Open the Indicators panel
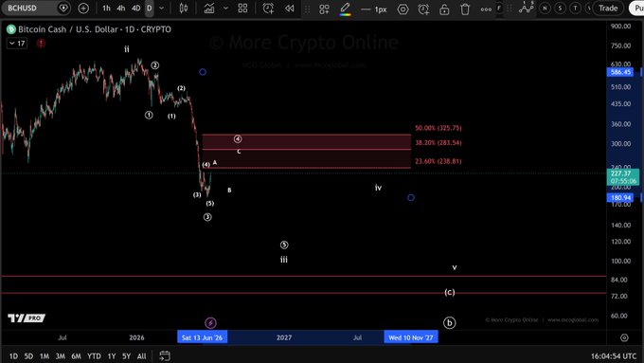The height and width of the screenshot is (363, 644). pos(209,9)
